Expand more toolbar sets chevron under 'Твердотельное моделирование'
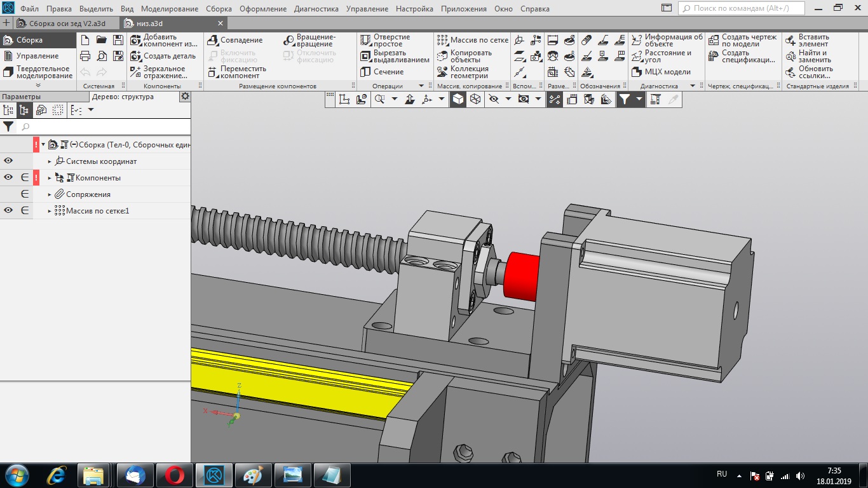Viewport: 868px width, 488px height. tap(38, 85)
